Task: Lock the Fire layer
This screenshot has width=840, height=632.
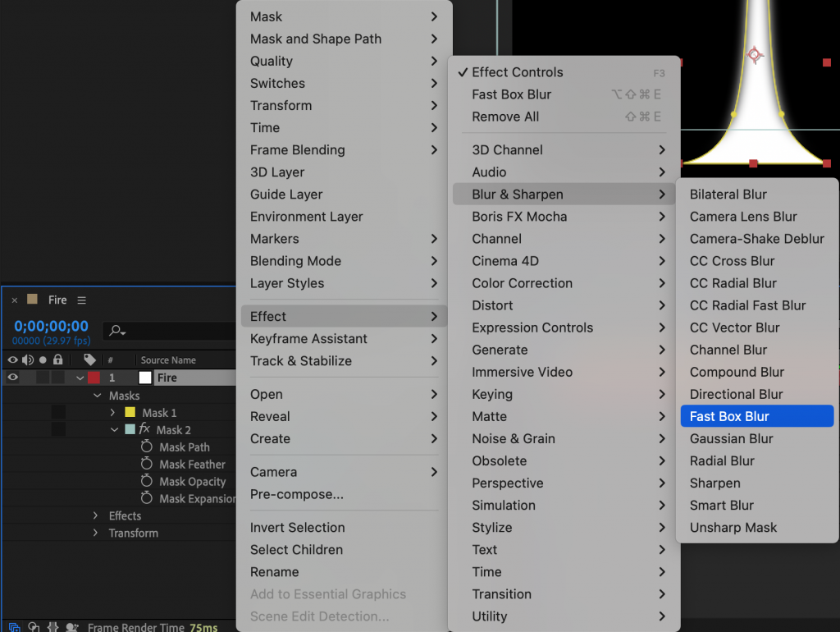Action: coord(58,378)
